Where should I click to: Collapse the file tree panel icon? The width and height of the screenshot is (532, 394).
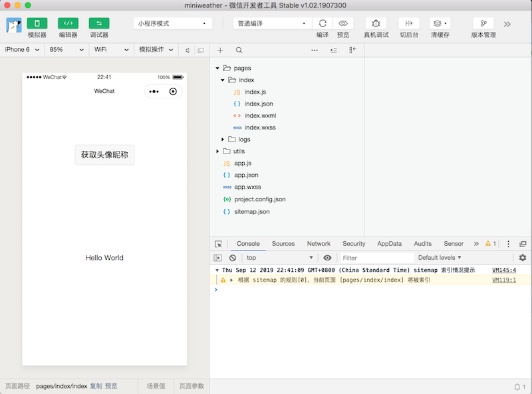point(352,50)
